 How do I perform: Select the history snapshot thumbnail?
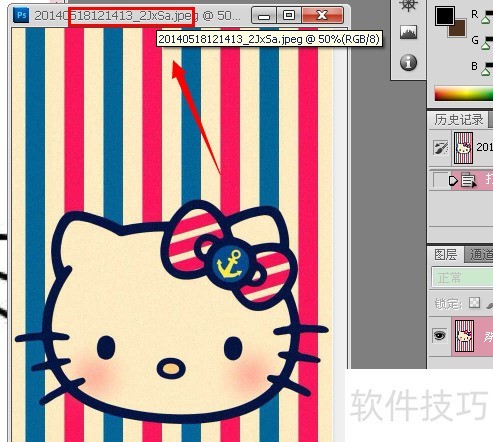[463, 148]
